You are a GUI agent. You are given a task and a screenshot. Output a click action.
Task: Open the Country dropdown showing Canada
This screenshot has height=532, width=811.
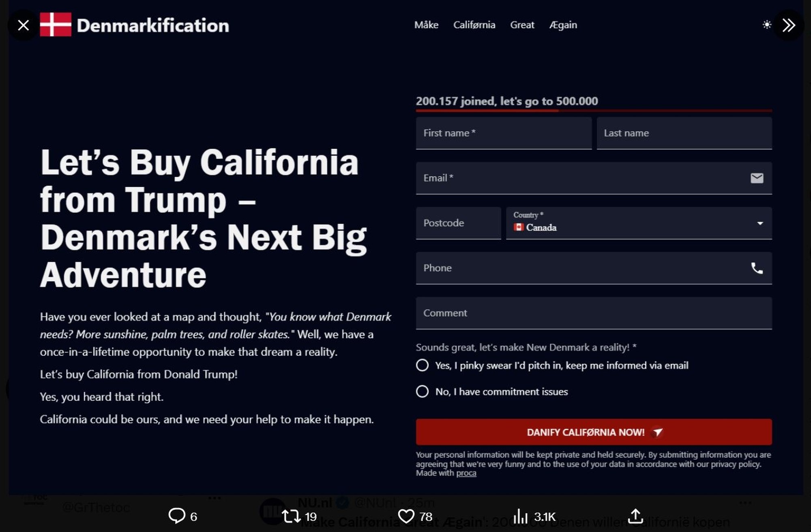pyautogui.click(x=633, y=223)
